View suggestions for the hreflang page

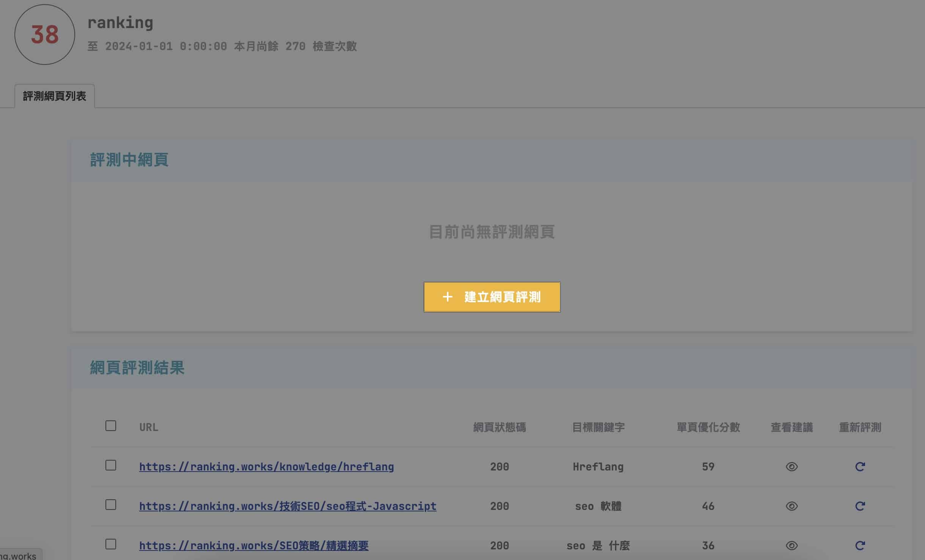[x=791, y=467]
